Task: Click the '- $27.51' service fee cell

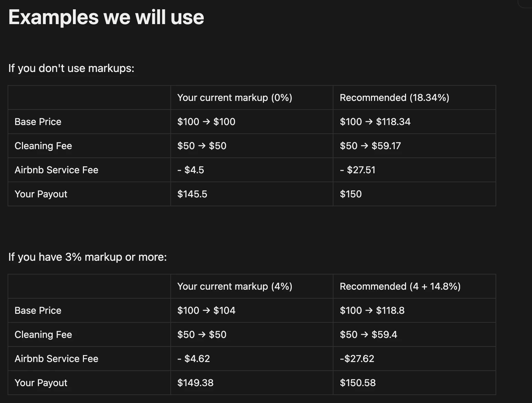Action: [357, 170]
